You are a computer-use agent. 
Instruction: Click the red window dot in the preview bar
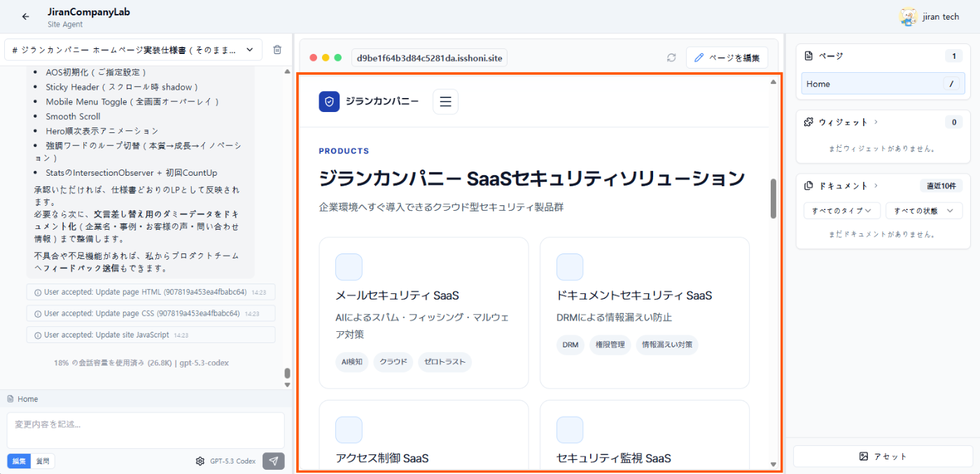tap(314, 57)
